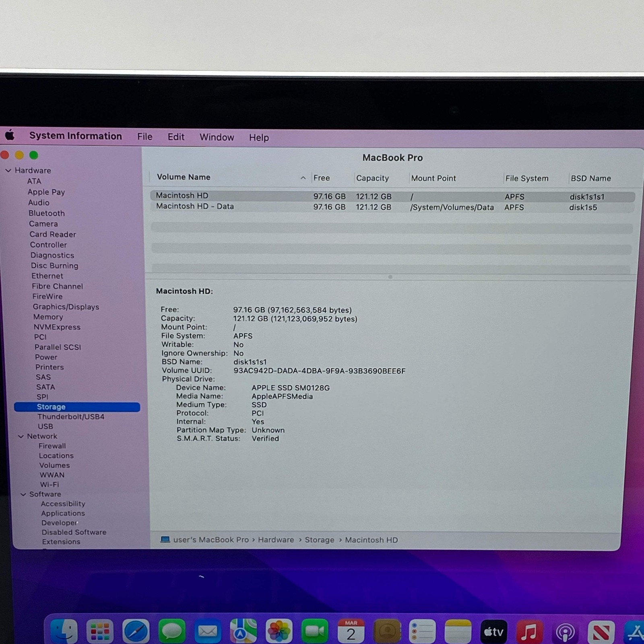Sort by Free column header
Screen dimensions: 644x644
coord(322,178)
